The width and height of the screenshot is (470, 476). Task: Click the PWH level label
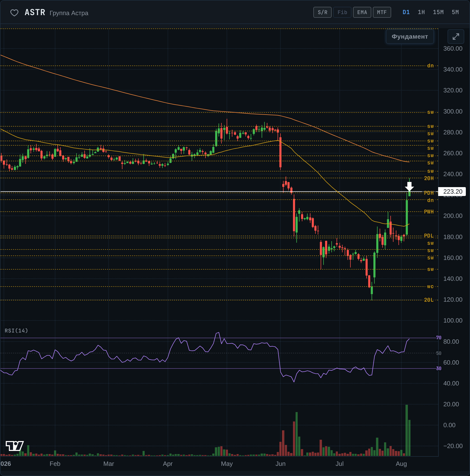point(429,212)
